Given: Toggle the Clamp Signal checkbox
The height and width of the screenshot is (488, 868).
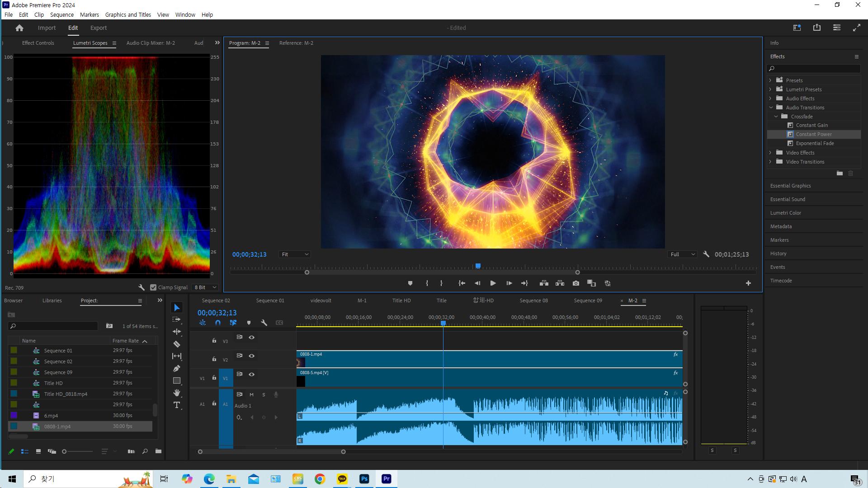Looking at the screenshot, I should pos(153,287).
